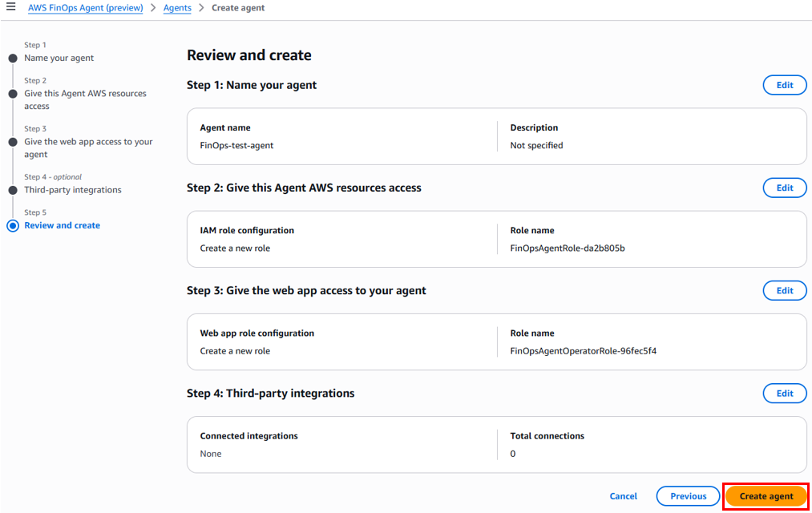Click the Review and create step indicator circle
Screen dimensions: 812x513
pyautogui.click(x=13, y=226)
